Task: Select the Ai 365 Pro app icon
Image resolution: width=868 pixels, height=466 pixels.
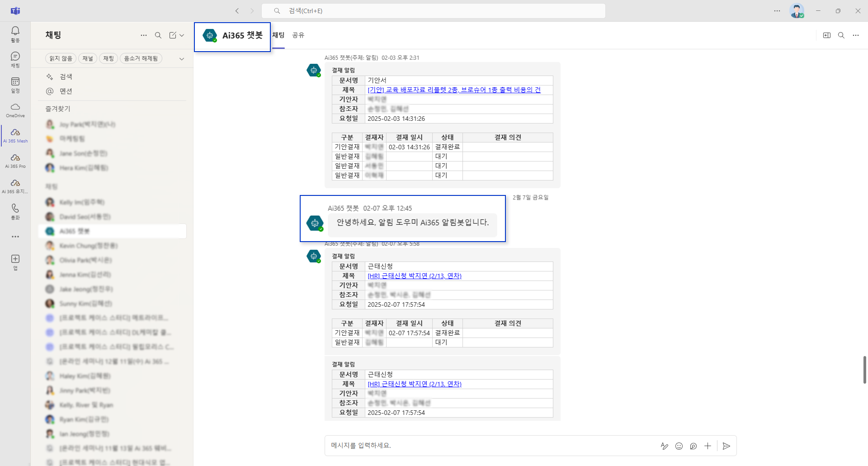Action: (15, 161)
